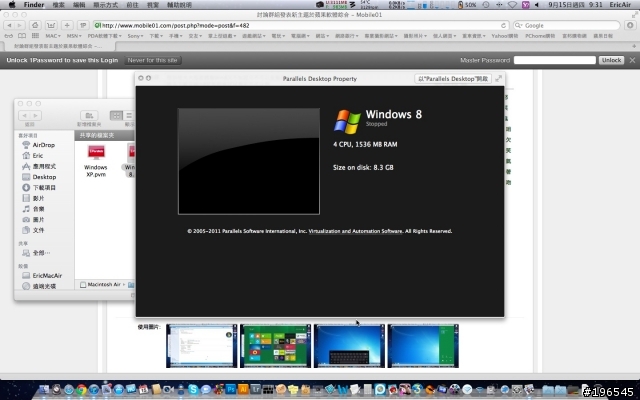Click the battery 50% status icon
The width and height of the screenshot is (640, 400).
tap(467, 5)
